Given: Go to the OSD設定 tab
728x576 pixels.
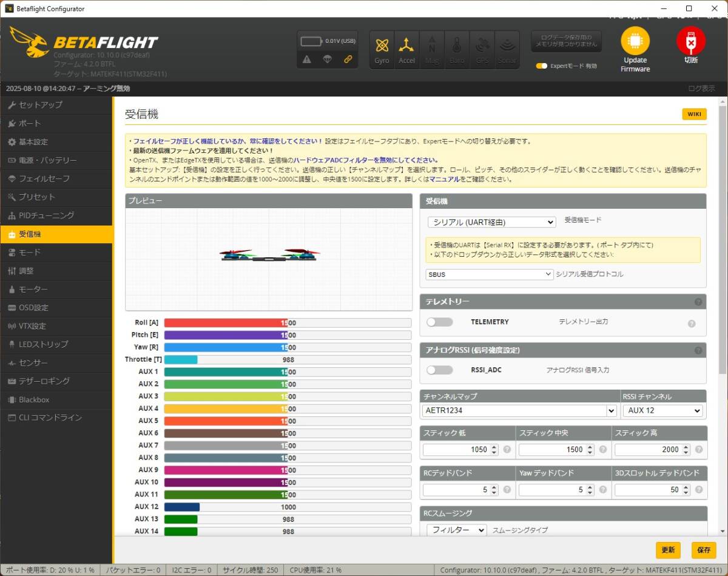Looking at the screenshot, I should click(x=56, y=308).
